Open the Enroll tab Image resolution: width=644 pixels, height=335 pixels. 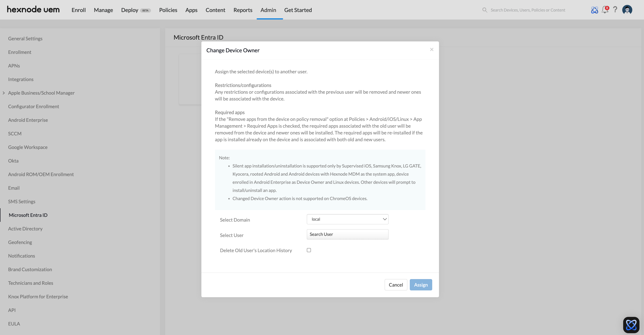[79, 10]
